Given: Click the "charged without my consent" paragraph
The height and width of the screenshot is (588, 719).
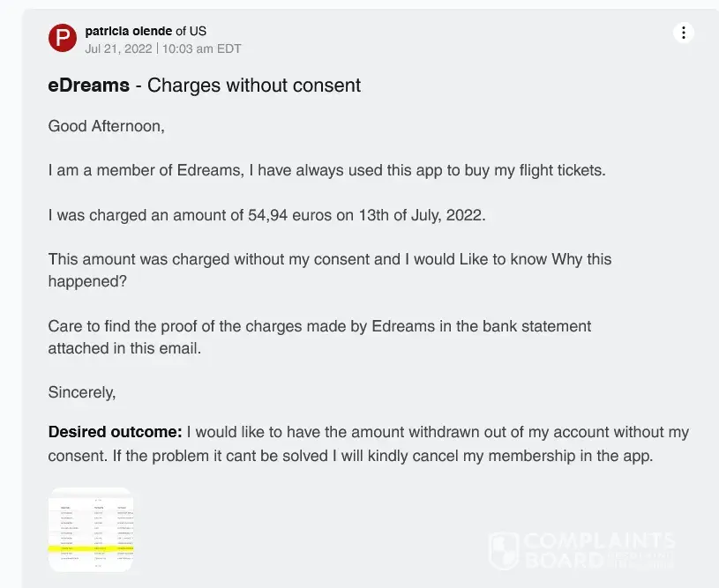Looking at the screenshot, I should [330, 260].
